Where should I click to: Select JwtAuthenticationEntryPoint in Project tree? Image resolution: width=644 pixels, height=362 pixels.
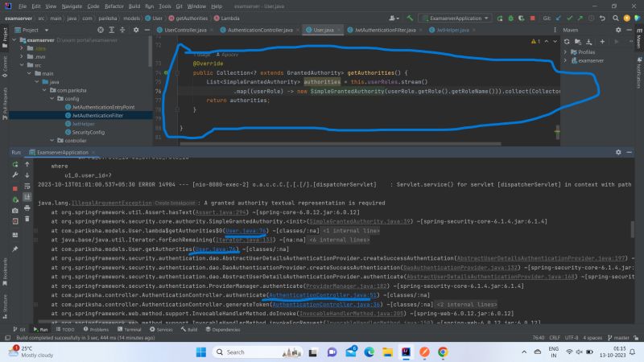(104, 107)
